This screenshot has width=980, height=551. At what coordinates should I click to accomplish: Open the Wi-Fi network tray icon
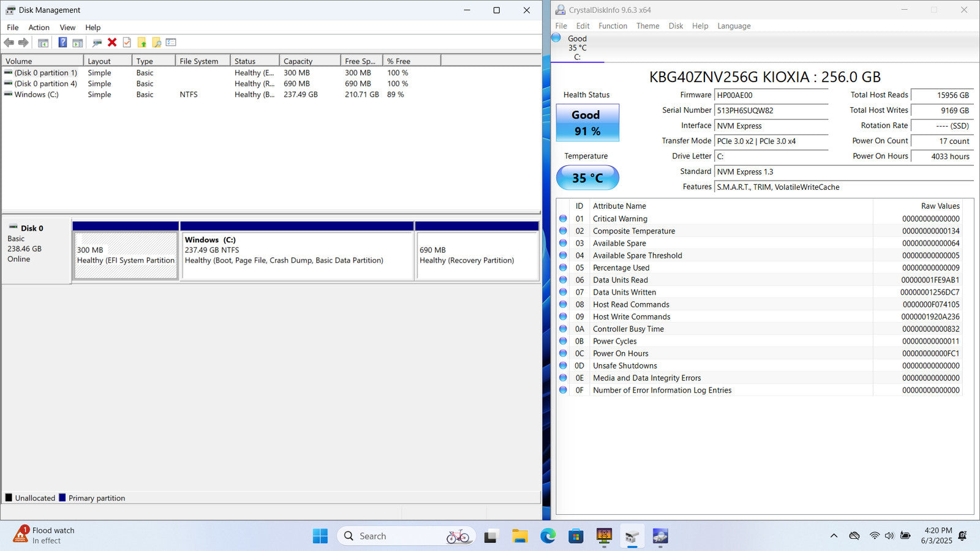tap(875, 536)
